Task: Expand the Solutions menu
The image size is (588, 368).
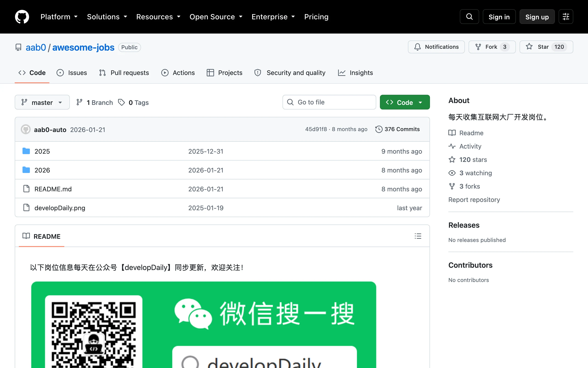Action: [x=107, y=17]
